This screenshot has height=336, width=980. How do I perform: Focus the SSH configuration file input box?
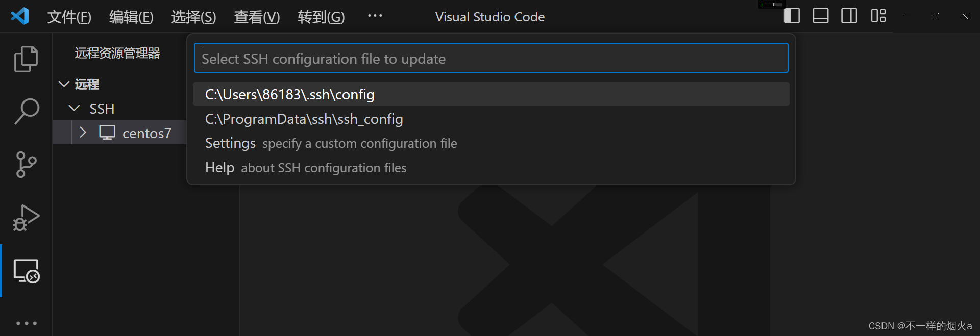(491, 58)
